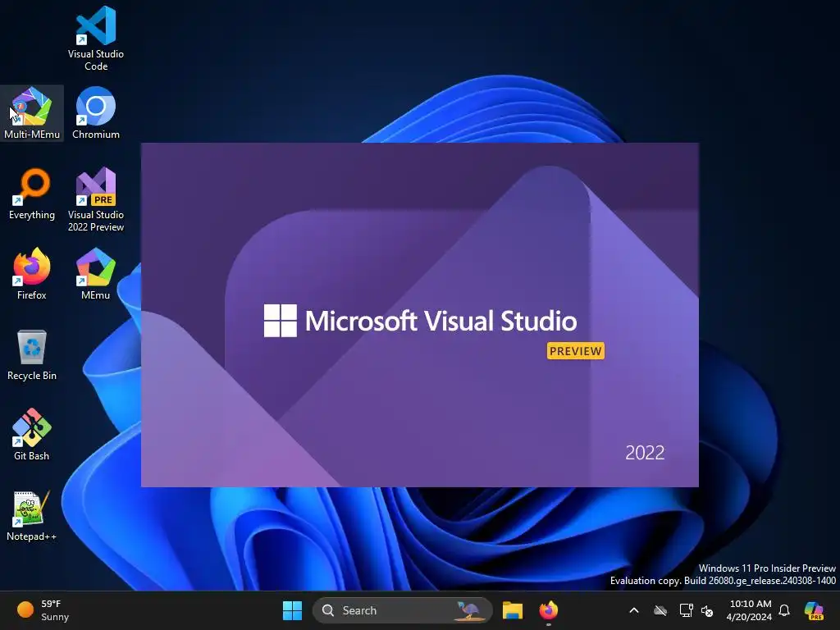Screen dimensions: 840x630
Task: Click the muted volume tray icon
Action: tap(707, 610)
